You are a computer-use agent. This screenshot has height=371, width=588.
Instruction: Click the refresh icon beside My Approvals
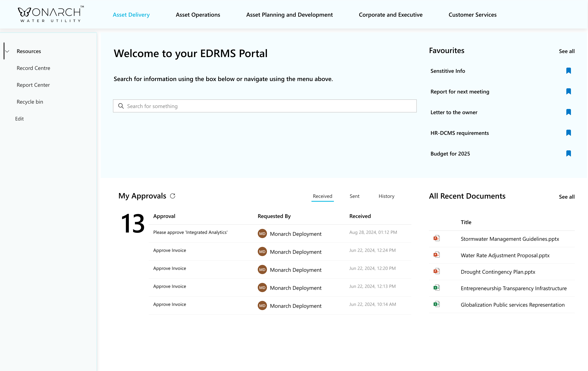pyautogui.click(x=173, y=196)
